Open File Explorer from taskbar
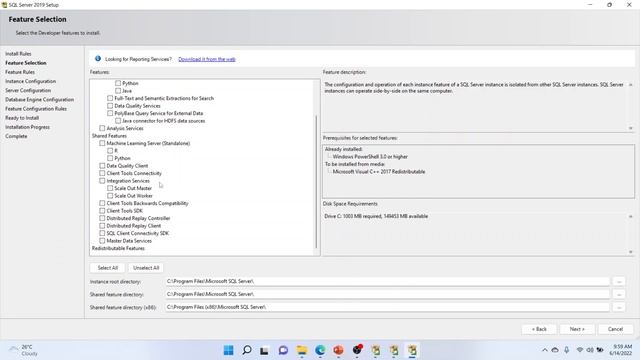The image size is (640, 360). pyautogui.click(x=302, y=350)
